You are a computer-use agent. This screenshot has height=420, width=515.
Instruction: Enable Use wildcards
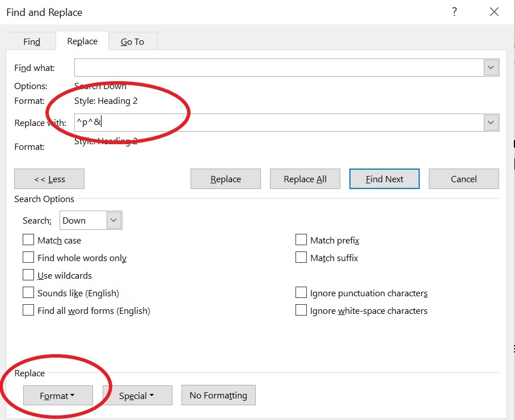coord(28,275)
